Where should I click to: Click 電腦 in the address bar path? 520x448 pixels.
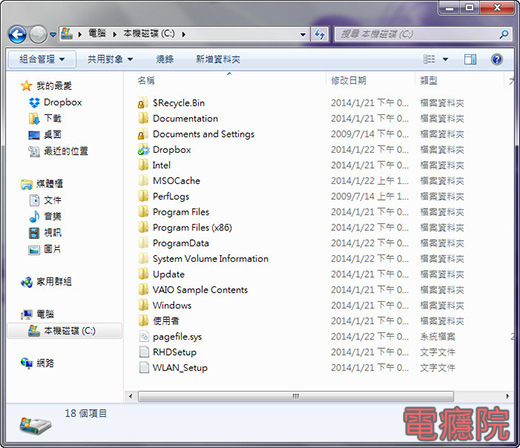[97, 33]
